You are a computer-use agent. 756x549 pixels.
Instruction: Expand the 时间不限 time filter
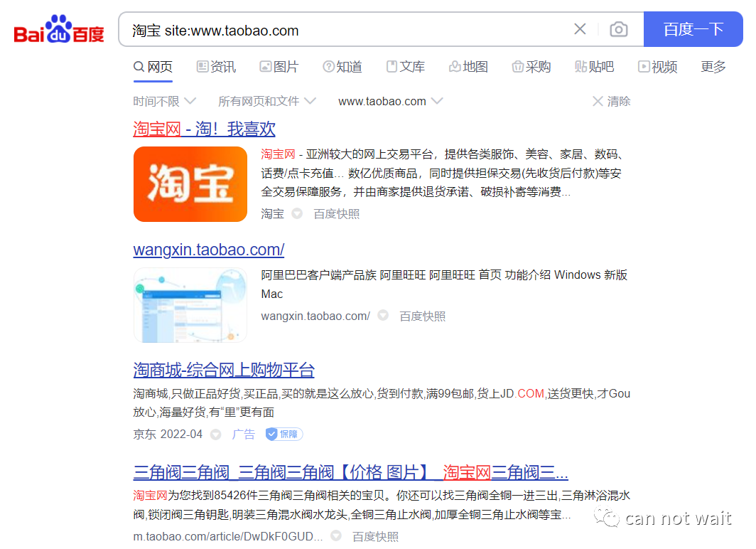click(x=164, y=101)
